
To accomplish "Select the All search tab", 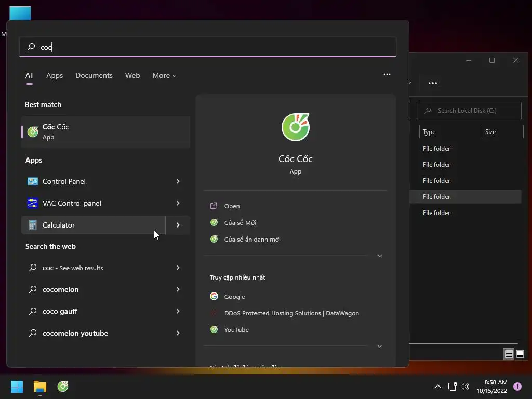I will click(30, 76).
